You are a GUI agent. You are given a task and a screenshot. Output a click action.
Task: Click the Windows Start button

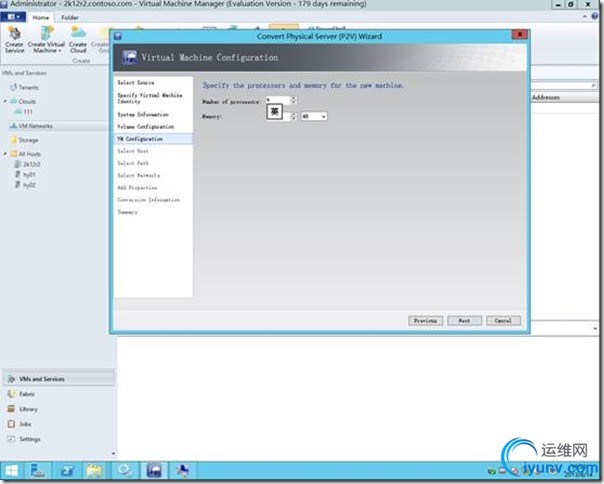12,471
